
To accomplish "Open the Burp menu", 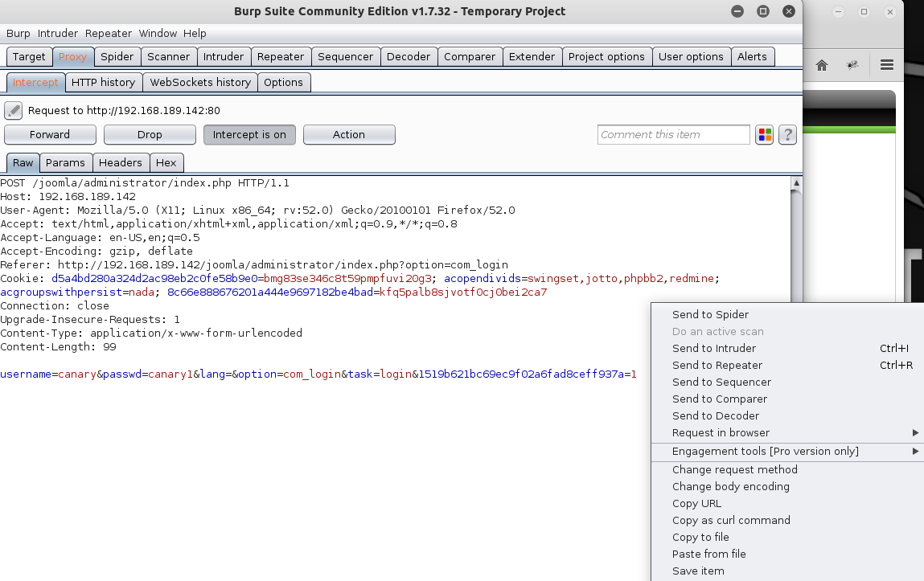I will click(18, 34).
